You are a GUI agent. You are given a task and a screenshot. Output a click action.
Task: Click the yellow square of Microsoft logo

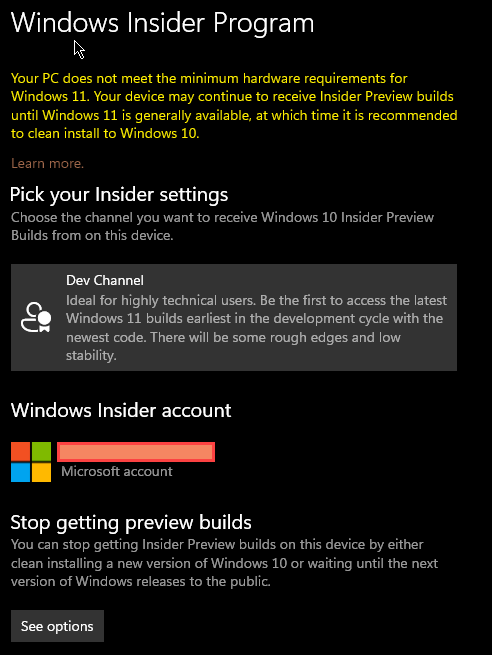41,472
